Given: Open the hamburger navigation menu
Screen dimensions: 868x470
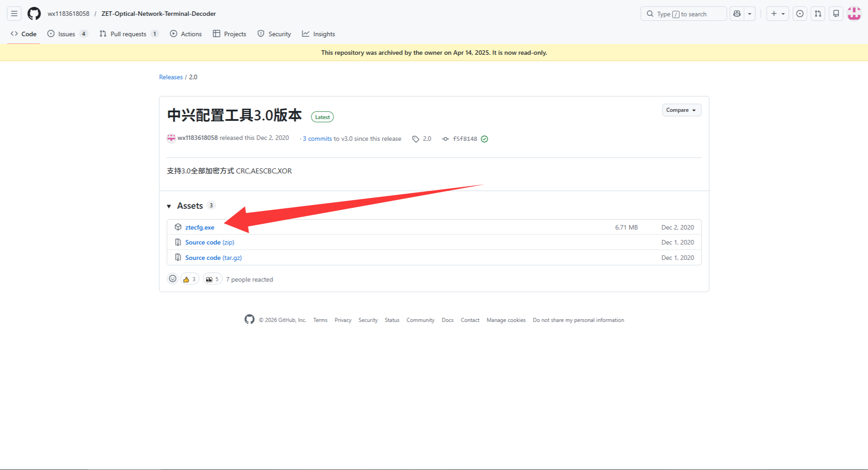Looking at the screenshot, I should (x=14, y=14).
